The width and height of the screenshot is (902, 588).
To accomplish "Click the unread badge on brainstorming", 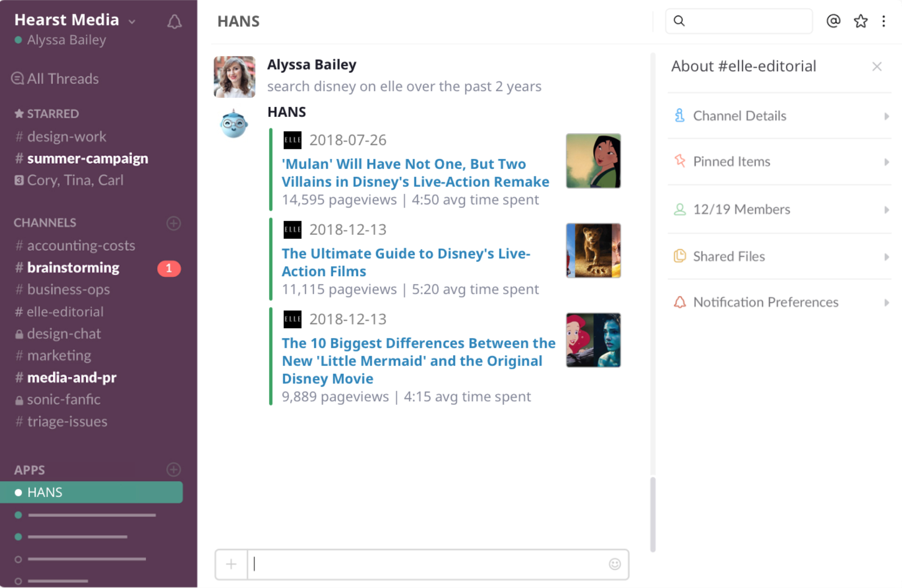I will click(169, 268).
